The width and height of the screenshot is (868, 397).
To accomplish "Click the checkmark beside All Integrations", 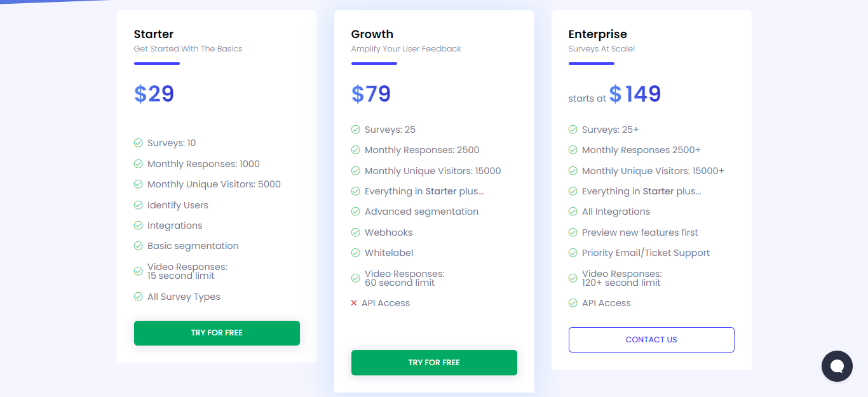I will coord(573,212).
